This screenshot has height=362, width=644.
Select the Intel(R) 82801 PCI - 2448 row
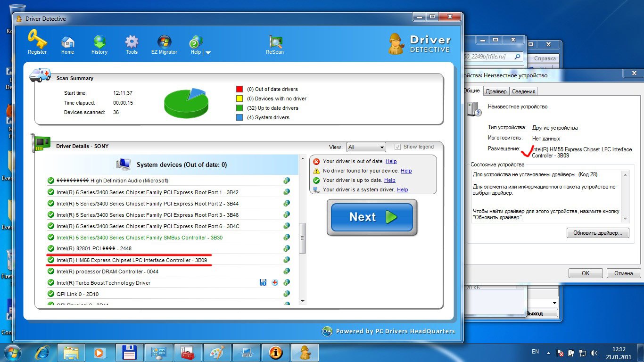click(169, 248)
